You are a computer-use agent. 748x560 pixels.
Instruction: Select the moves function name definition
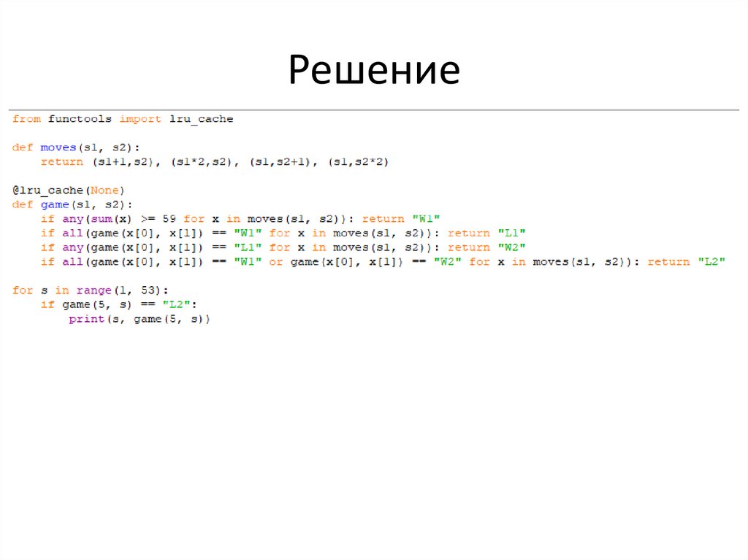tap(58, 147)
